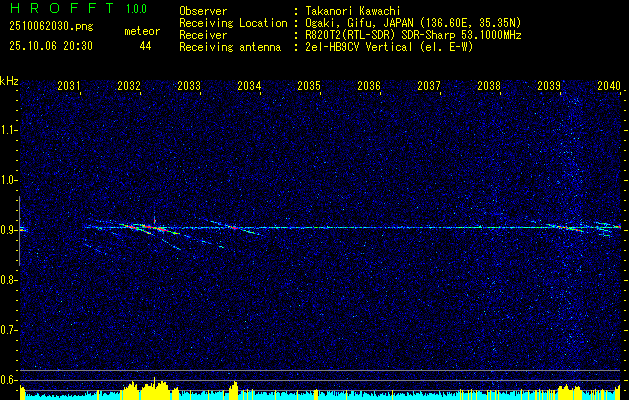629x400 pixels.
Task: Select the 0.9 kHz frequency label
Action: [x=7, y=230]
